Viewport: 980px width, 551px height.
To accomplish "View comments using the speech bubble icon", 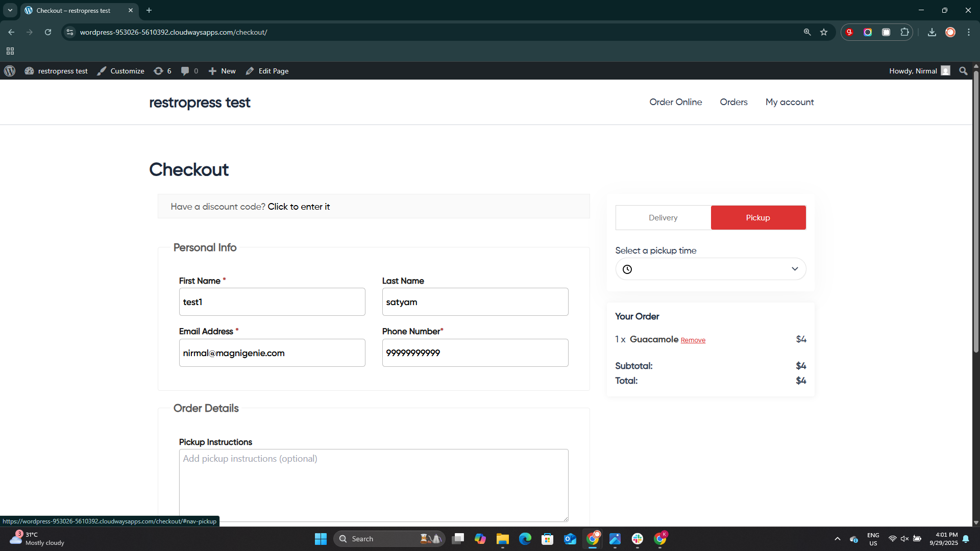I will [185, 71].
